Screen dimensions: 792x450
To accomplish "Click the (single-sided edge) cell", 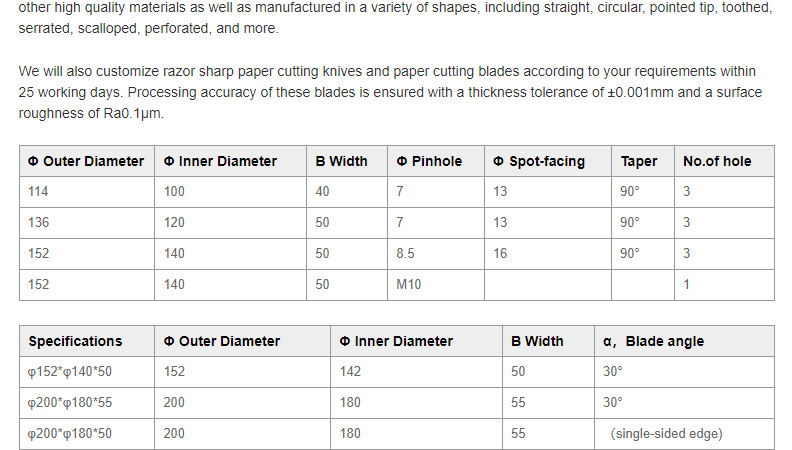I will tap(666, 433).
